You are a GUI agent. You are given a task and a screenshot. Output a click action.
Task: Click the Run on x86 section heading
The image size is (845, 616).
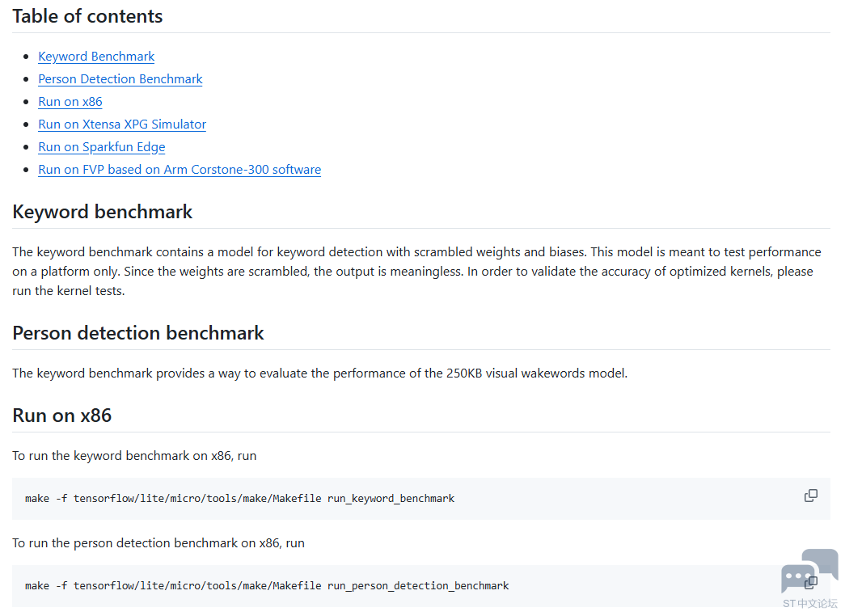pos(62,416)
